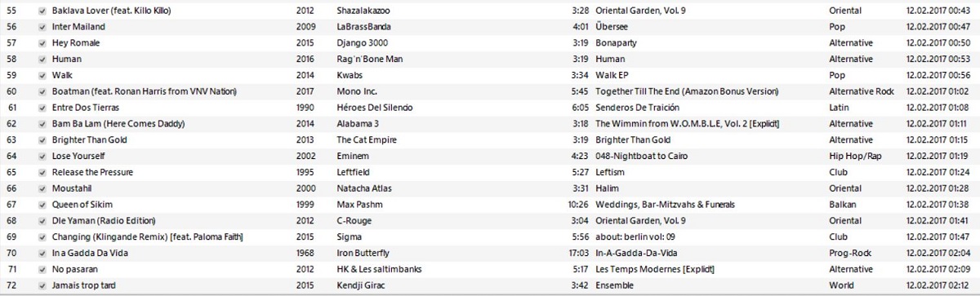The width and height of the screenshot is (980, 296).
Task: Toggle checkbox next to Inter Mailand
Action: 42,27
